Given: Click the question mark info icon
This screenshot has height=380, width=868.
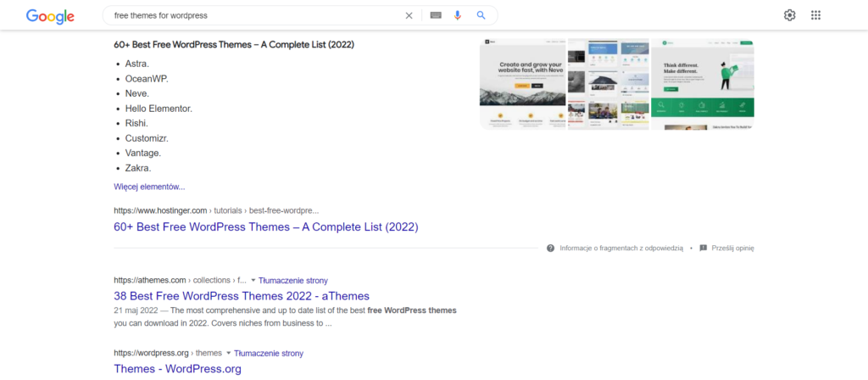Looking at the screenshot, I should point(551,249).
